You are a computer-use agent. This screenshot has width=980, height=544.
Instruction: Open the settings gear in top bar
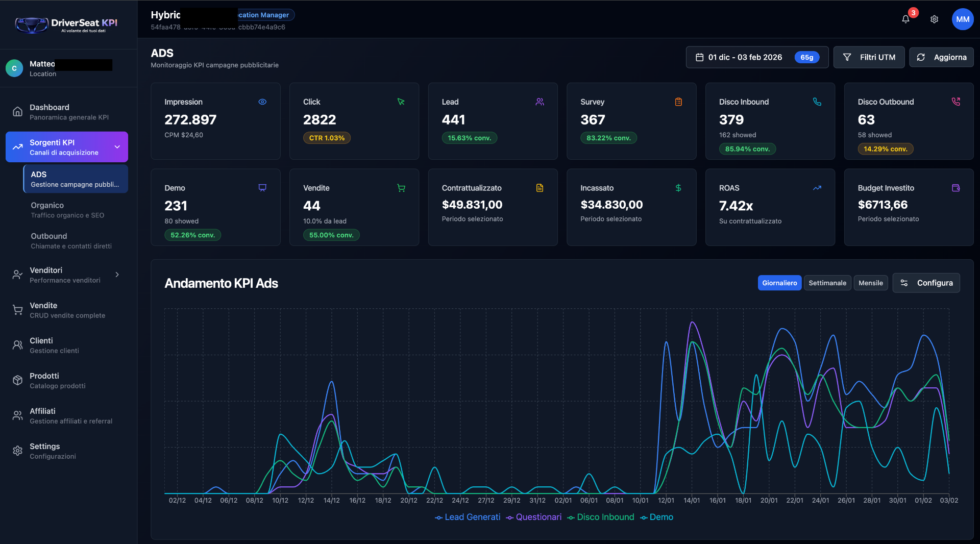(x=934, y=19)
